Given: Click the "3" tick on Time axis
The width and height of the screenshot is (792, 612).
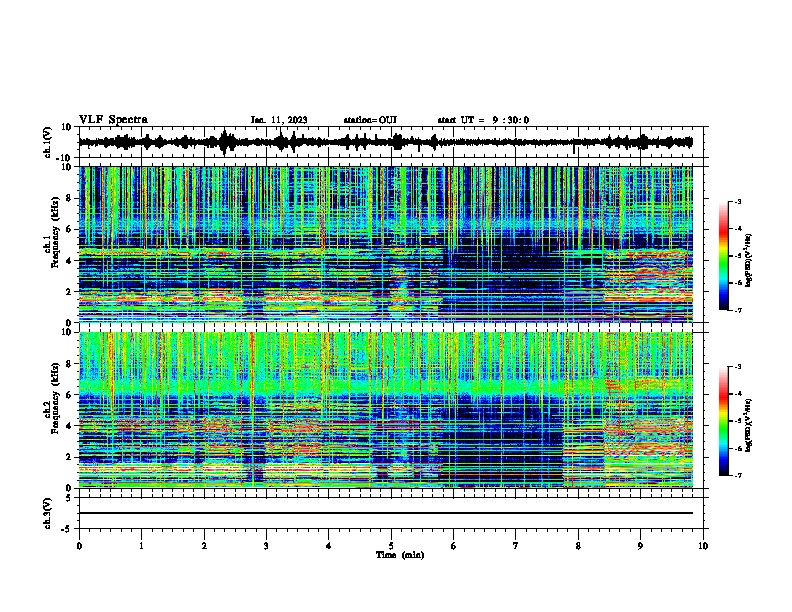Looking at the screenshot, I should coord(266,546).
